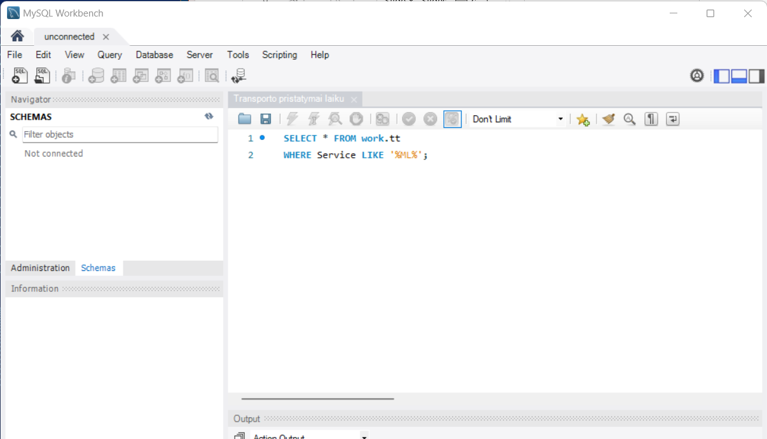Select the unconnected connection tab
This screenshot has width=767, height=439.
[69, 37]
